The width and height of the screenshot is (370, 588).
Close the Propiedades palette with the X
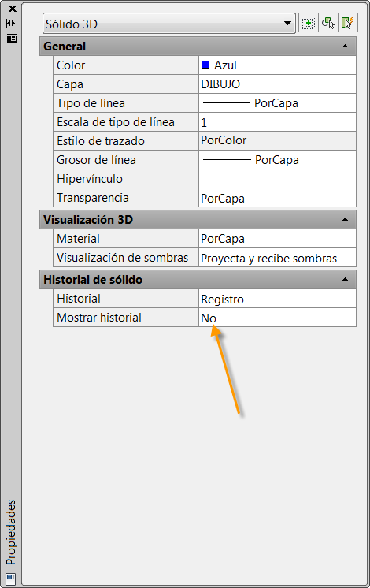pyautogui.click(x=13, y=8)
